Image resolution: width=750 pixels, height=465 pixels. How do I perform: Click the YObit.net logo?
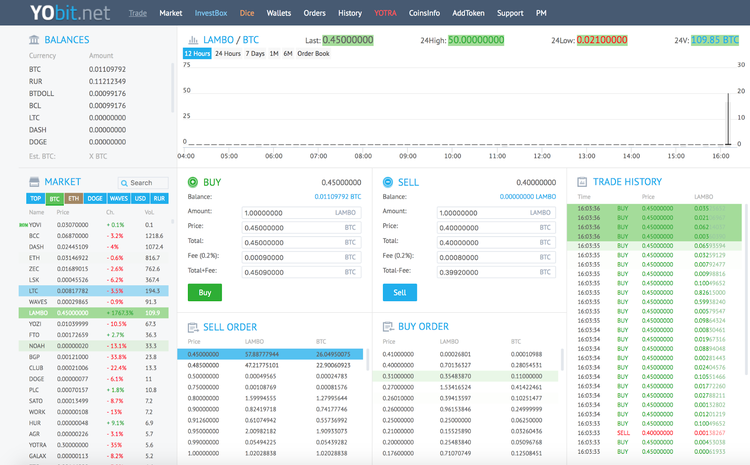(57, 14)
